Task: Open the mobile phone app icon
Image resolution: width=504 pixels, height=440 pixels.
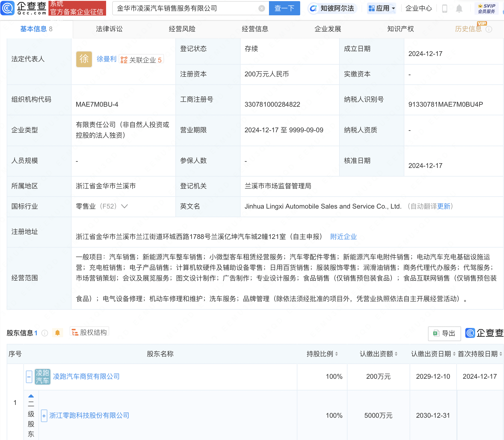Action: (x=445, y=9)
